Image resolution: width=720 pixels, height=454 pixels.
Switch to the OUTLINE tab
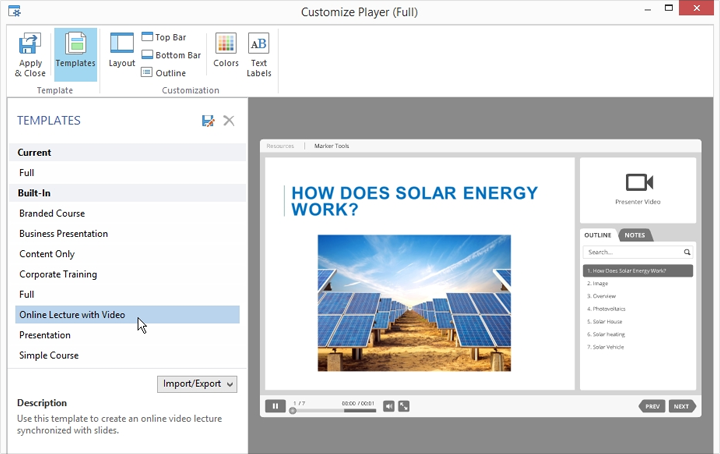597,235
